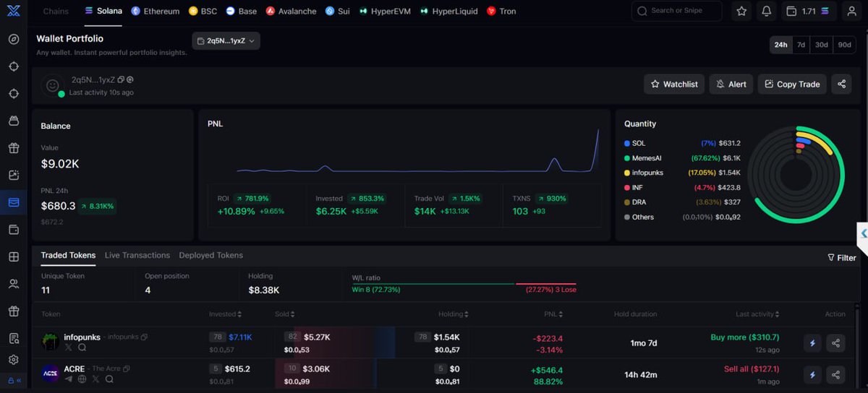
Task: Click the W/L ratio win bar
Action: coord(433,284)
